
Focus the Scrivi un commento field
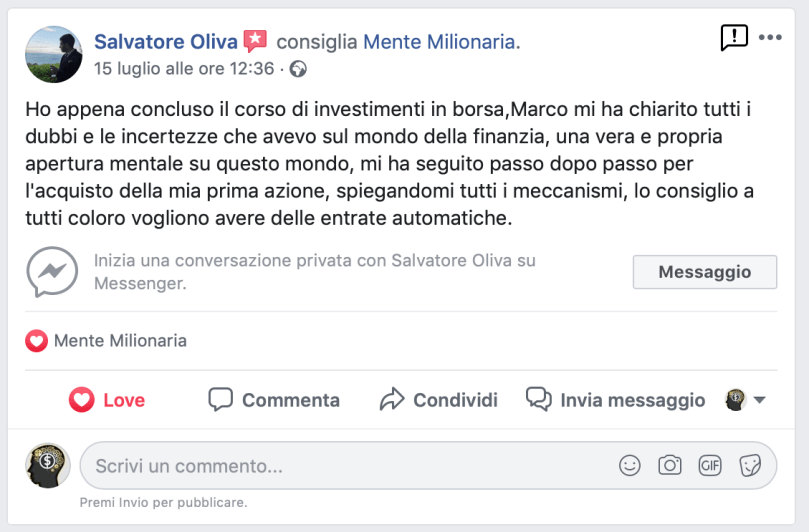[340, 465]
